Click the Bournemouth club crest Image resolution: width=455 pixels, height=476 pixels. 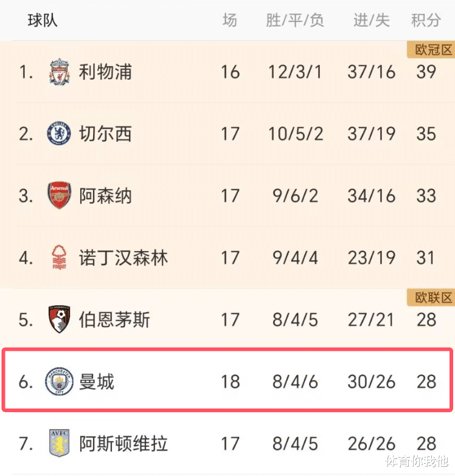point(59,319)
